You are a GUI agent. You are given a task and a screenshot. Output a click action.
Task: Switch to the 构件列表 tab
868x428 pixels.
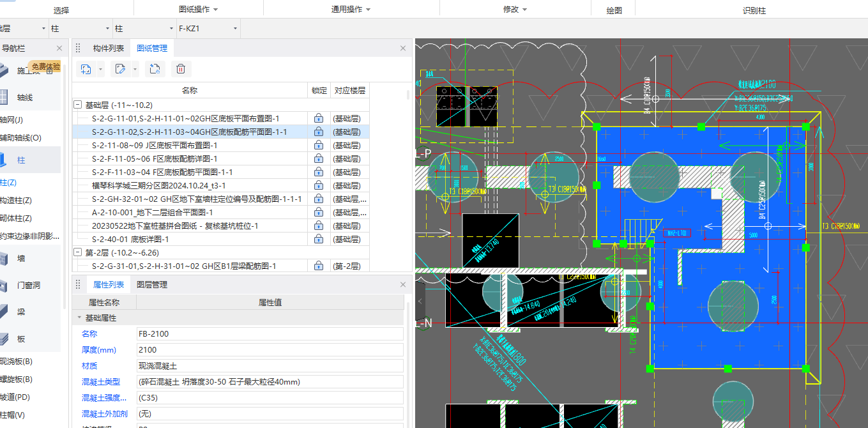pyautogui.click(x=109, y=48)
